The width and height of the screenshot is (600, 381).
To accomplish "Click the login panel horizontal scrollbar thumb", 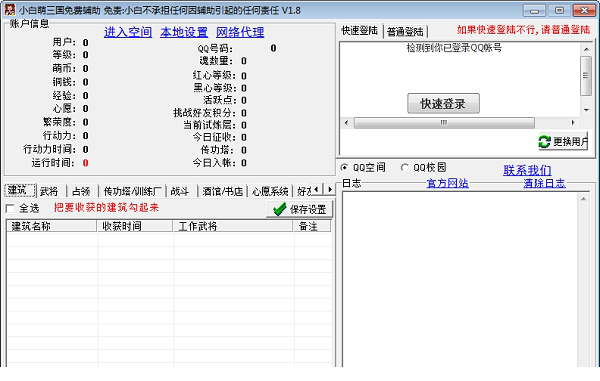I will 444,123.
